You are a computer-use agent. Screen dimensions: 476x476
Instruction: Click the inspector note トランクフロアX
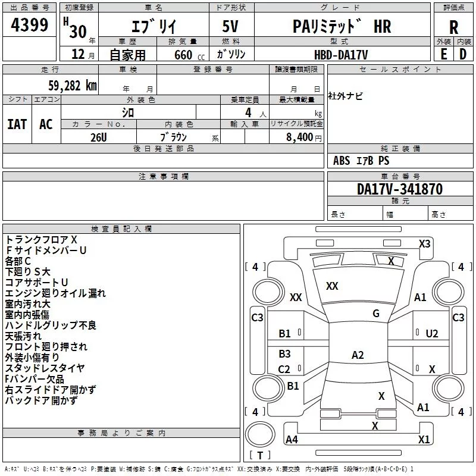[41, 240]
